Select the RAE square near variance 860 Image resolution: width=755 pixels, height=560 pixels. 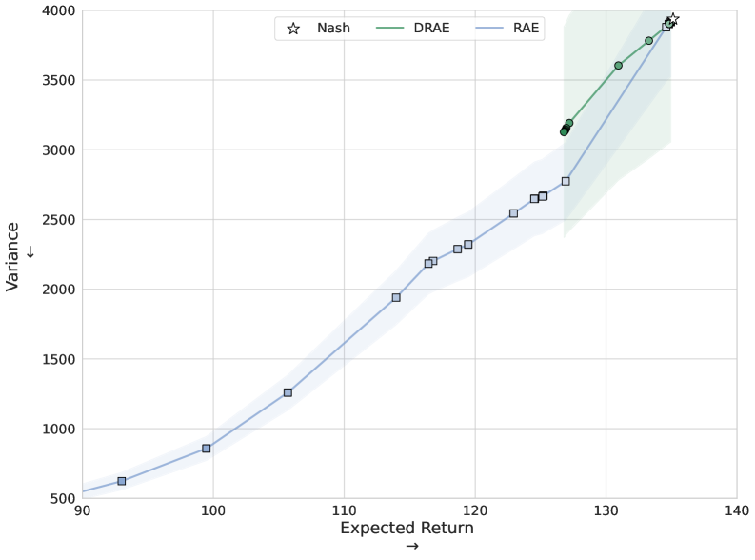207,448
